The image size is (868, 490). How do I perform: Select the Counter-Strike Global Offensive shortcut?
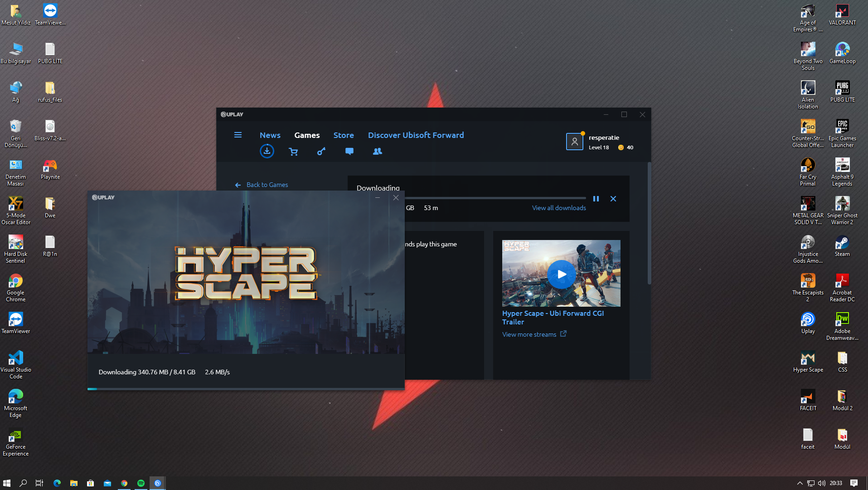point(808,133)
